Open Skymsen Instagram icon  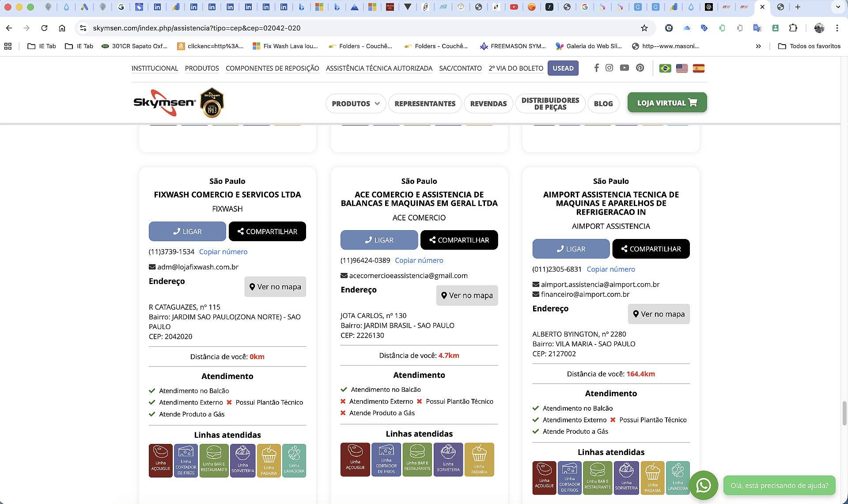coord(609,68)
